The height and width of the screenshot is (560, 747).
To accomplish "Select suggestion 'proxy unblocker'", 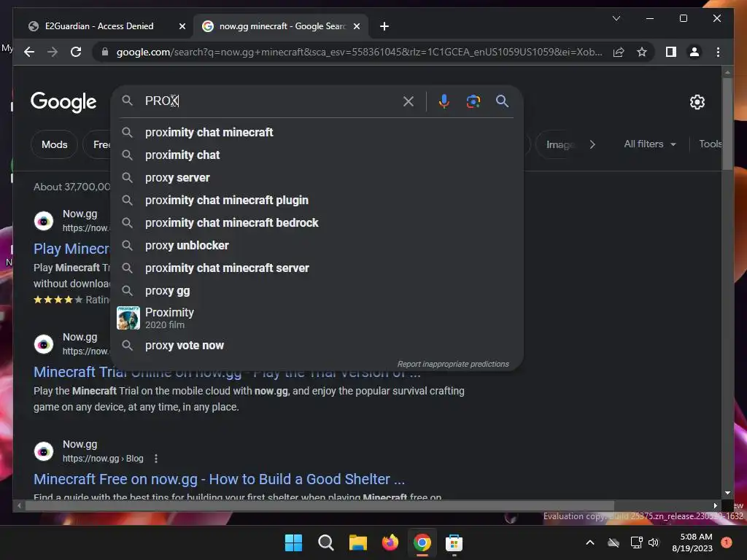I will [x=317, y=245].
